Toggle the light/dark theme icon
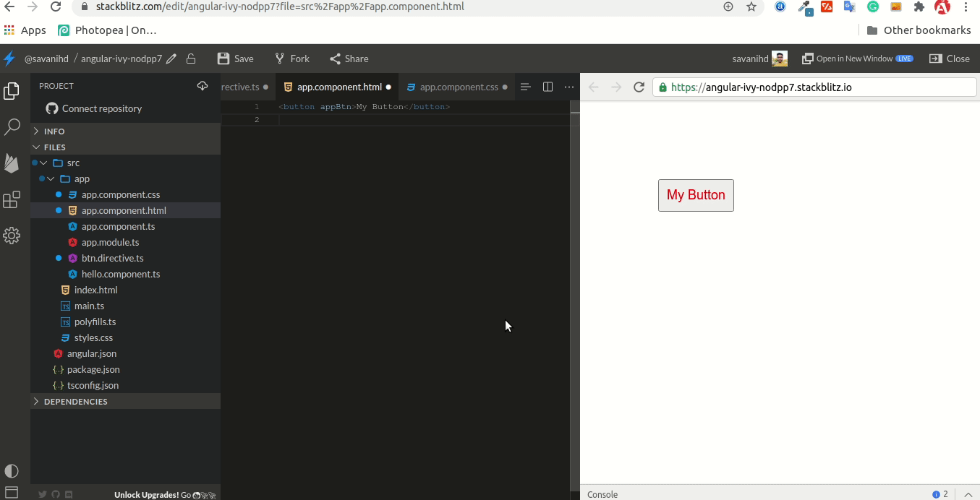Image resolution: width=980 pixels, height=500 pixels. click(x=12, y=471)
